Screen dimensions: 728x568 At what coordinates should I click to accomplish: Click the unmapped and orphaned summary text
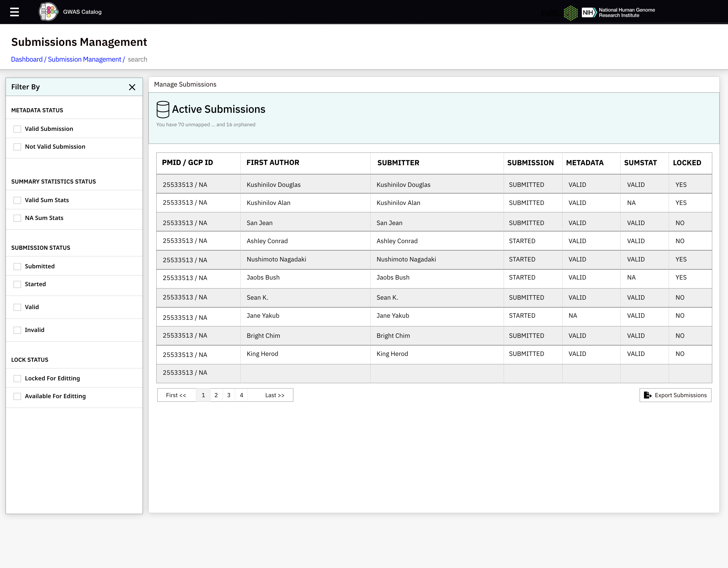click(206, 125)
